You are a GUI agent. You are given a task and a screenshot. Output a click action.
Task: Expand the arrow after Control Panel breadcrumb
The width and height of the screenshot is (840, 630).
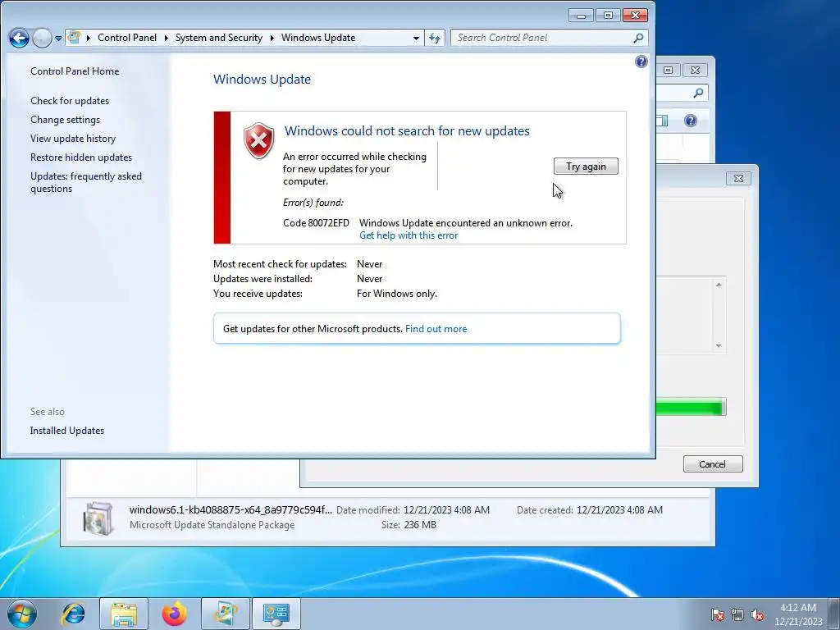[166, 38]
